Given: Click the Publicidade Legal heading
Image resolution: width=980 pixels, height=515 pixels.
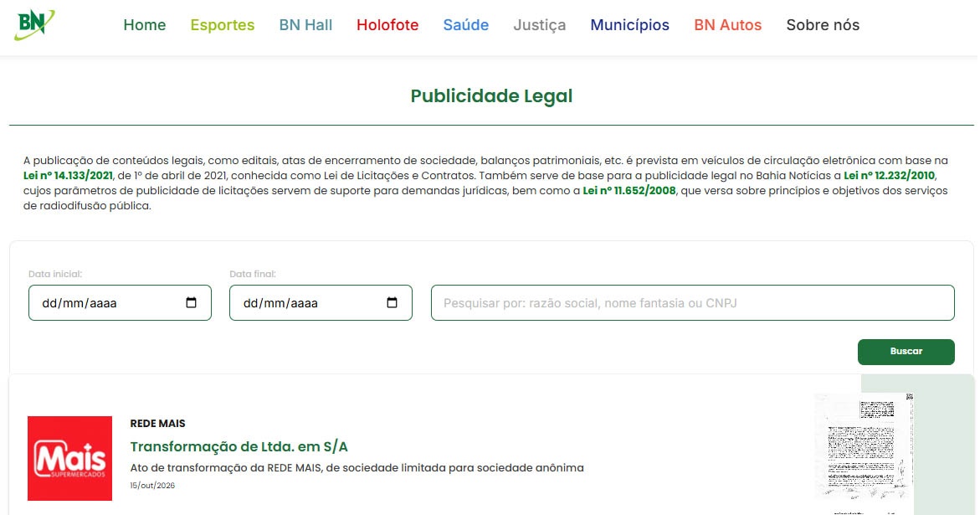Looking at the screenshot, I should [x=491, y=95].
